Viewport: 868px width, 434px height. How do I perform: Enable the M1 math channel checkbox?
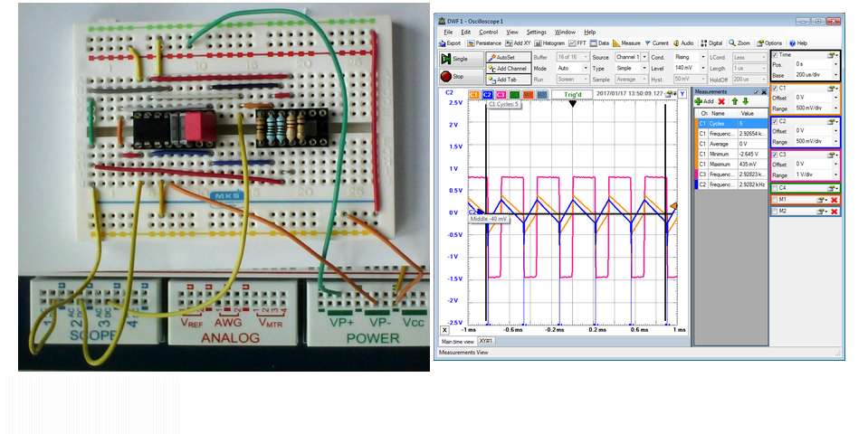(x=775, y=199)
